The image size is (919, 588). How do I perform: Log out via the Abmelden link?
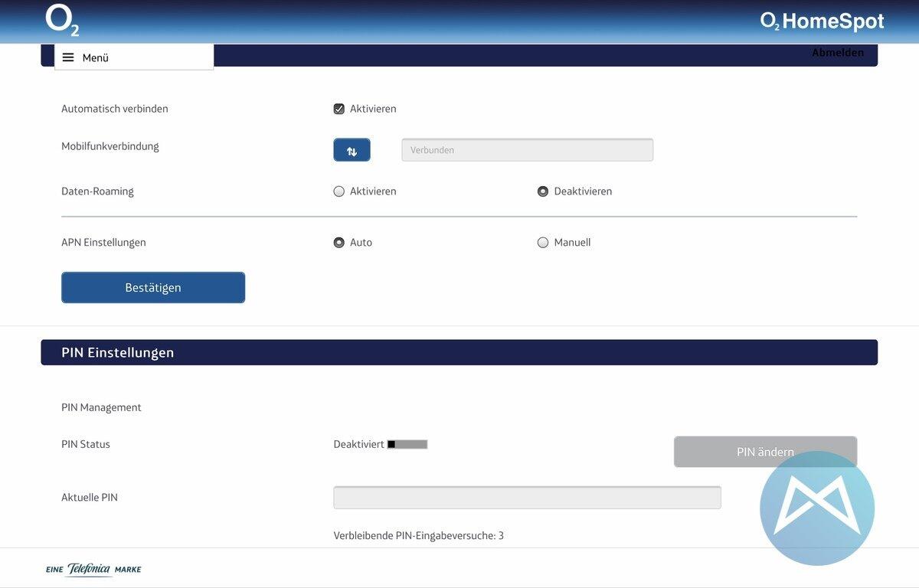click(x=837, y=53)
